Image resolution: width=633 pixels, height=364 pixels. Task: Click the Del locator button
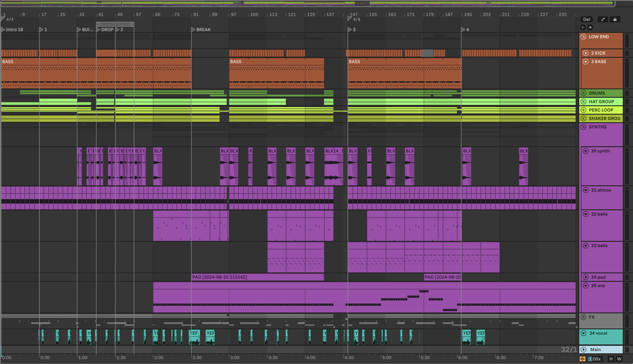tap(587, 19)
